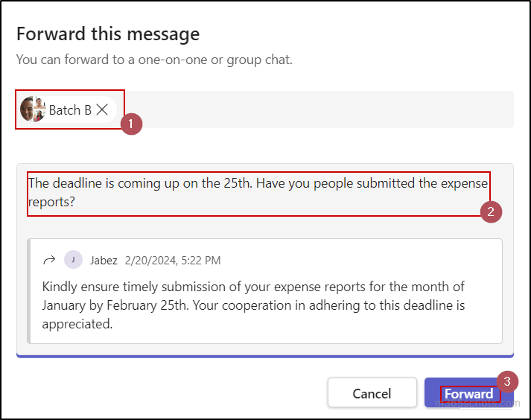Viewport: 531px width, 420px height.
Task: Click the one-on-one or group chat hint text
Action: pos(154,60)
